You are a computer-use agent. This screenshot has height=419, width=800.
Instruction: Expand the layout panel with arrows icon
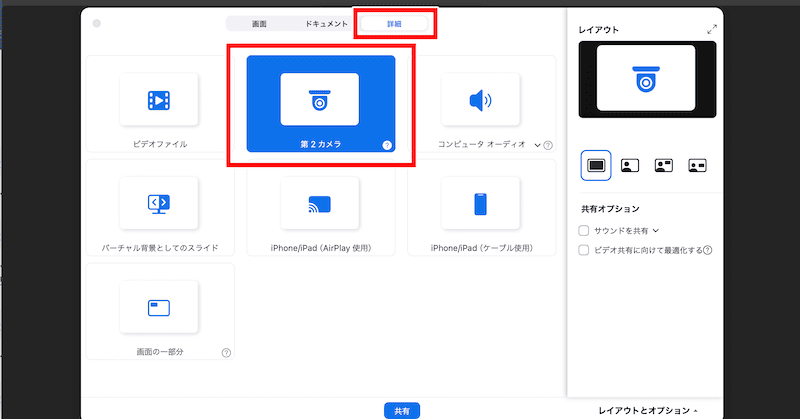(x=712, y=30)
